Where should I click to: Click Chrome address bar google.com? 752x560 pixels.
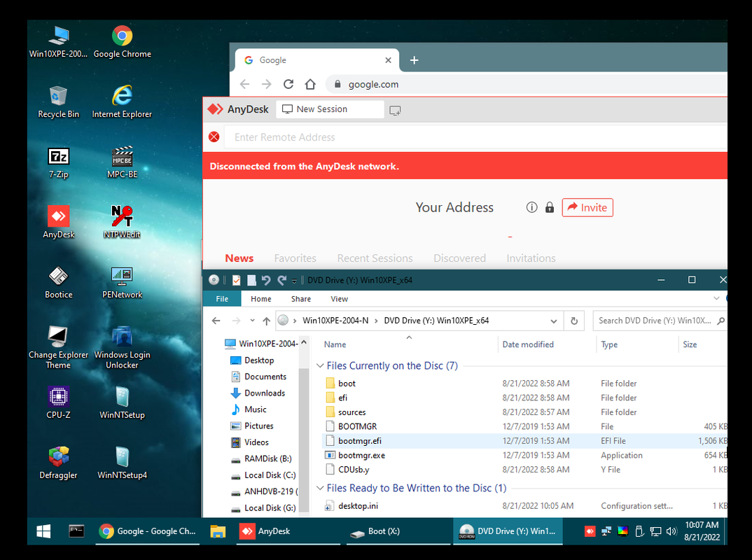click(x=527, y=85)
